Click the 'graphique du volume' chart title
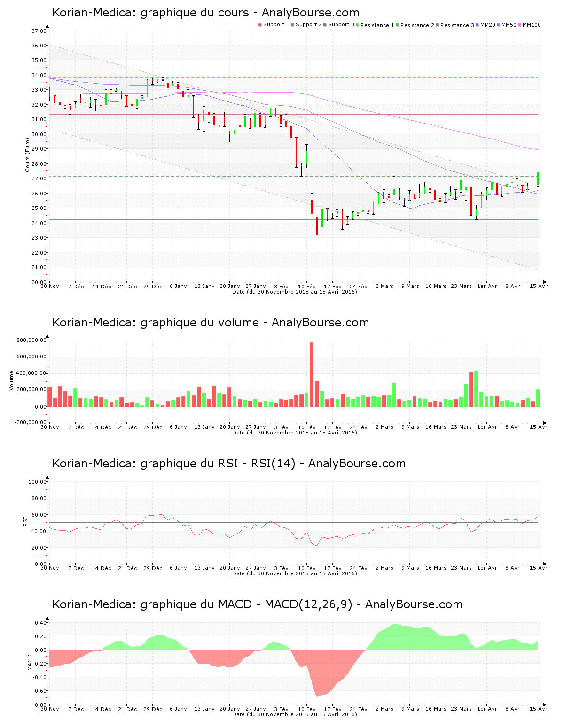This screenshot has height=728, width=564. [211, 323]
